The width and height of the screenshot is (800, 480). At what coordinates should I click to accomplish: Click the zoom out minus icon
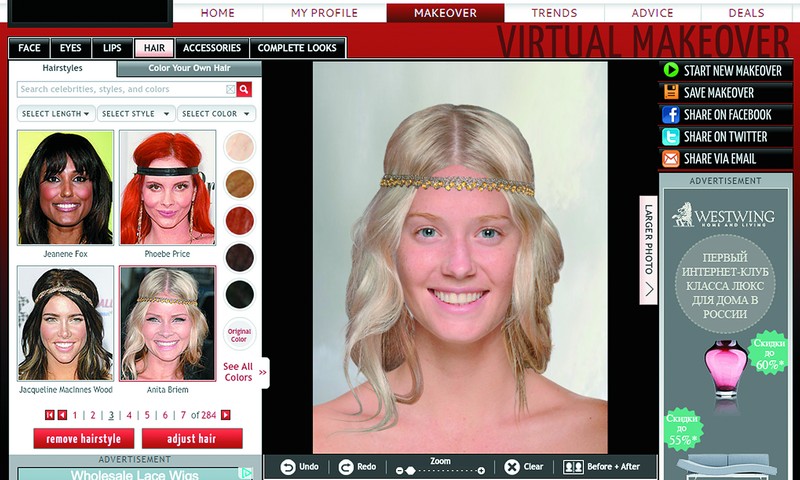click(399, 471)
